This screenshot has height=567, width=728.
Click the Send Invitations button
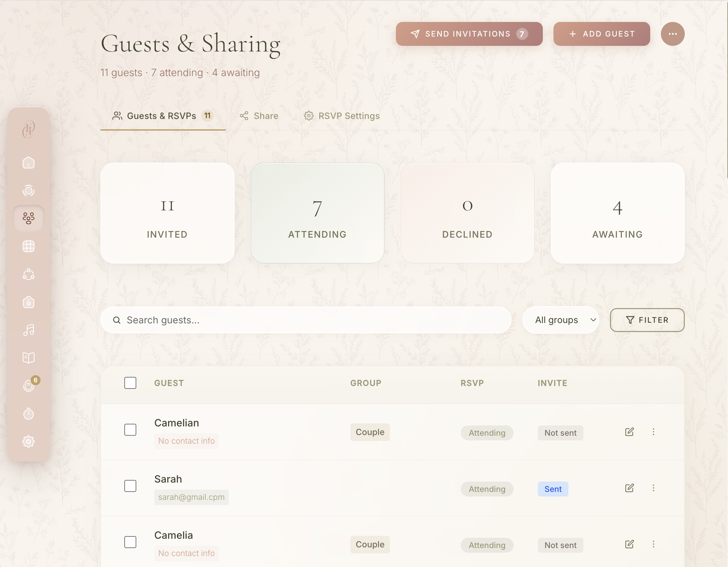469,34
